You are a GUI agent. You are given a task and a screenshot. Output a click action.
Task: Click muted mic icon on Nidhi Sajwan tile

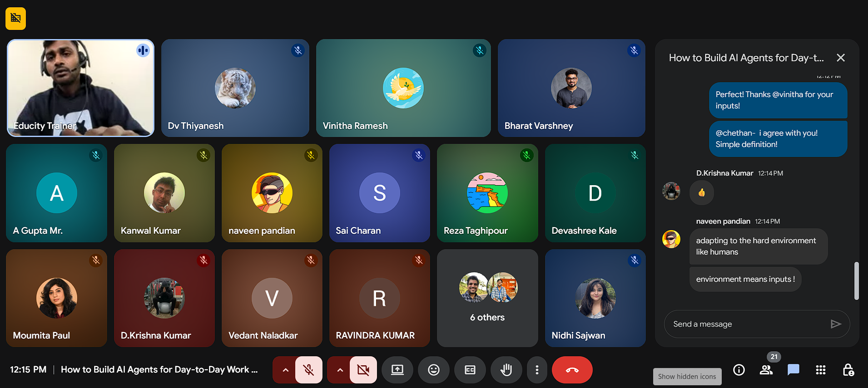[x=635, y=260]
